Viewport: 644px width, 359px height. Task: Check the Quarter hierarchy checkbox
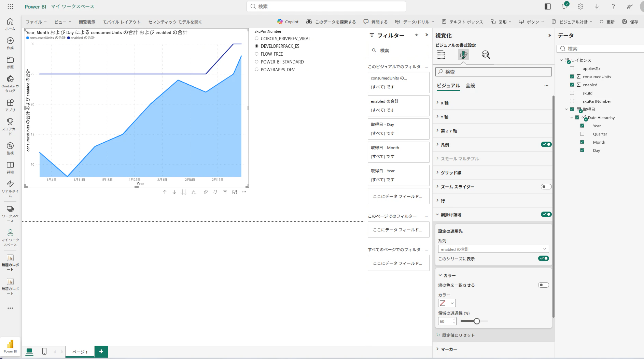582,134
